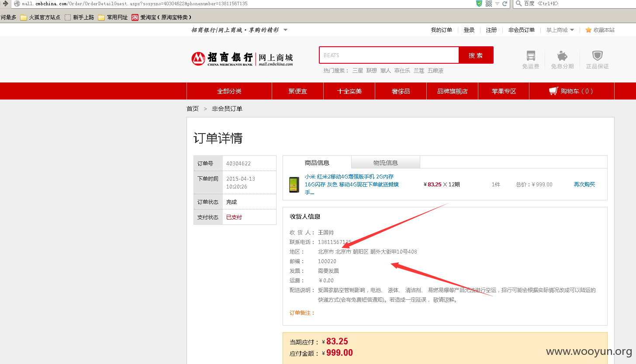Click hot search term 五粮液

436,71
